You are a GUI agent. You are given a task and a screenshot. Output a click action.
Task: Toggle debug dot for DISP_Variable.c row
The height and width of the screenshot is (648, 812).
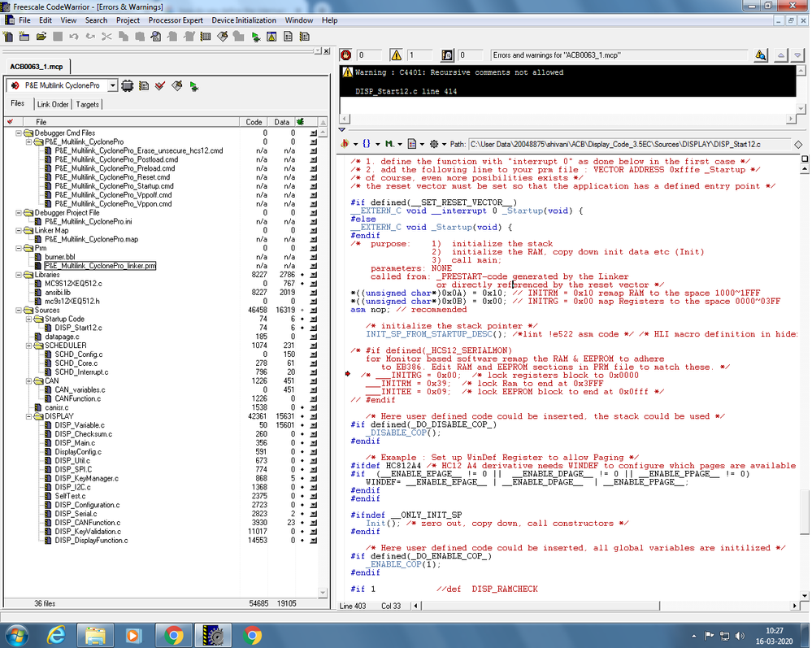click(x=302, y=425)
